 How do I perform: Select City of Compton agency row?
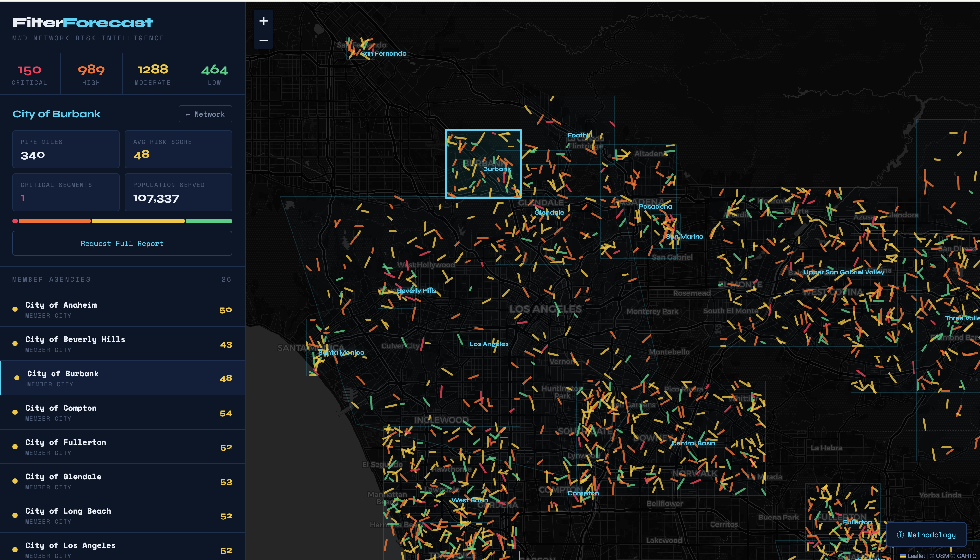click(122, 413)
